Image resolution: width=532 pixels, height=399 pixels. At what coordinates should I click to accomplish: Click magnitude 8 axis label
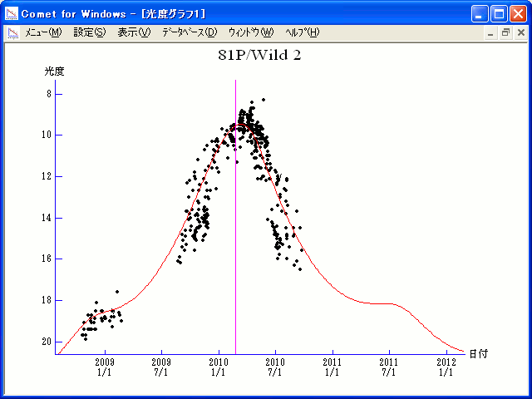pyautogui.click(x=49, y=94)
